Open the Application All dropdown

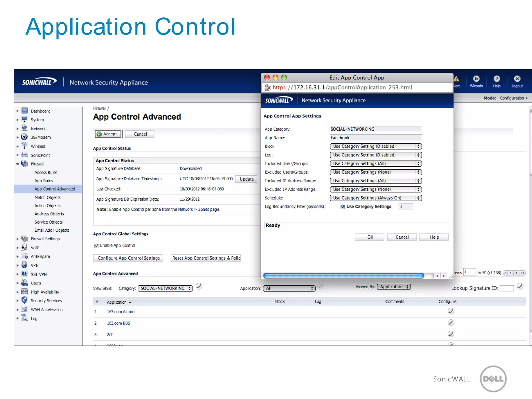point(289,288)
